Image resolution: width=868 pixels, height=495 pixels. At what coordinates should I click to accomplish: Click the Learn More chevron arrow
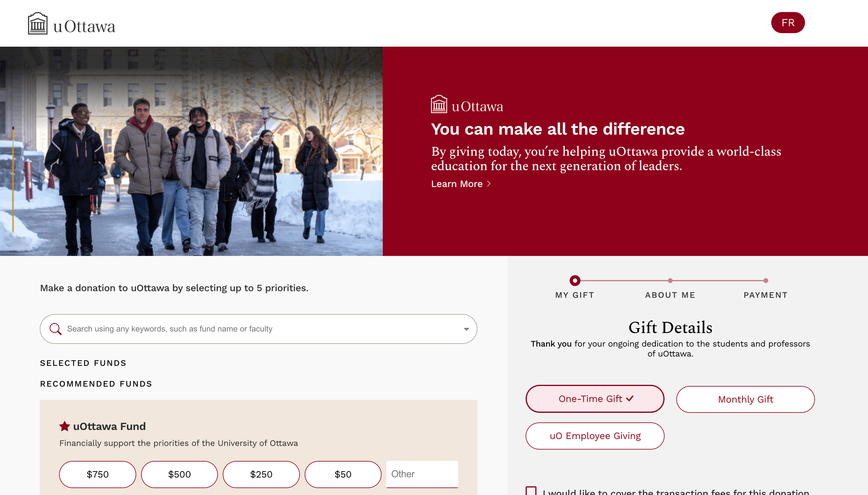click(489, 184)
